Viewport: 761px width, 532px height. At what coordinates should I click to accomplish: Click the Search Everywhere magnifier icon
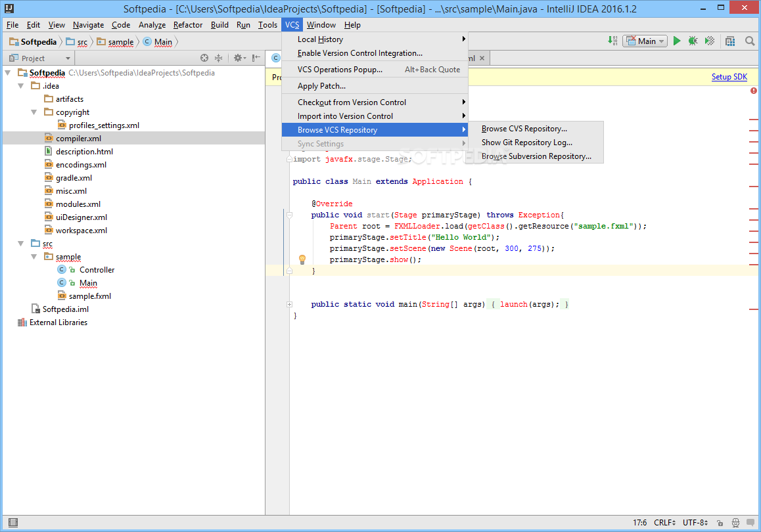pyautogui.click(x=750, y=41)
